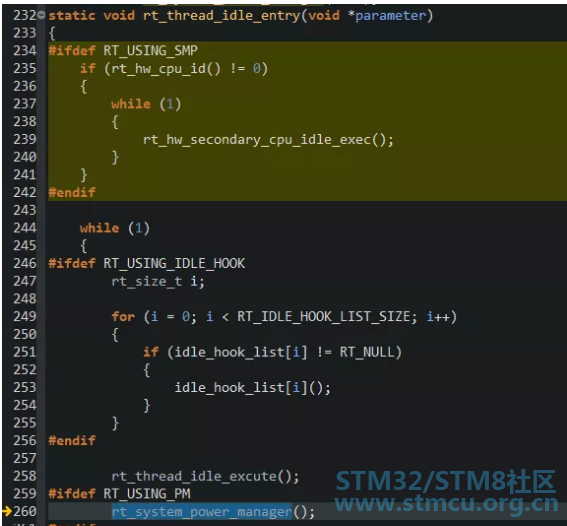The height and width of the screenshot is (526, 567).
Task: Click the #endif on line 242
Action: coord(72,193)
